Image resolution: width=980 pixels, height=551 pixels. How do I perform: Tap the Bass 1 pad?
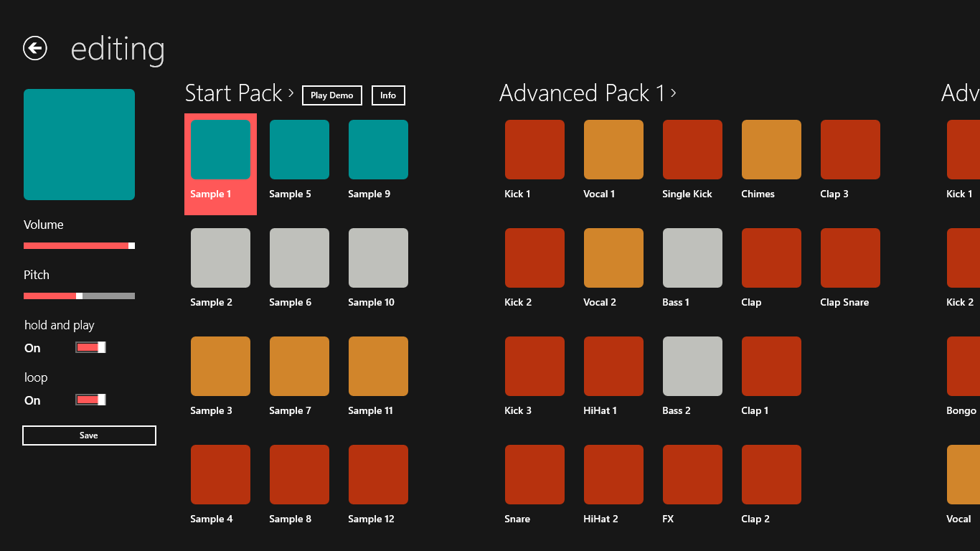692,258
